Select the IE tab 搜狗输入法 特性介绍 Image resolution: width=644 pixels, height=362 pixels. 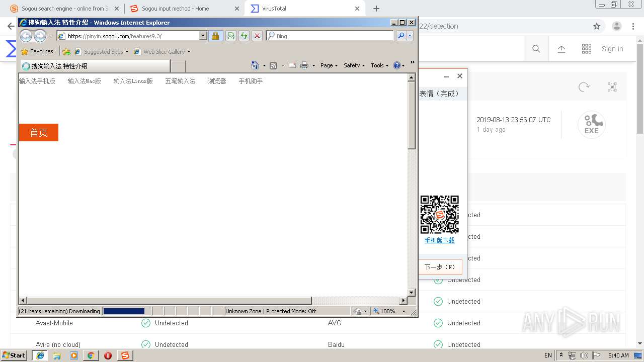click(x=95, y=66)
